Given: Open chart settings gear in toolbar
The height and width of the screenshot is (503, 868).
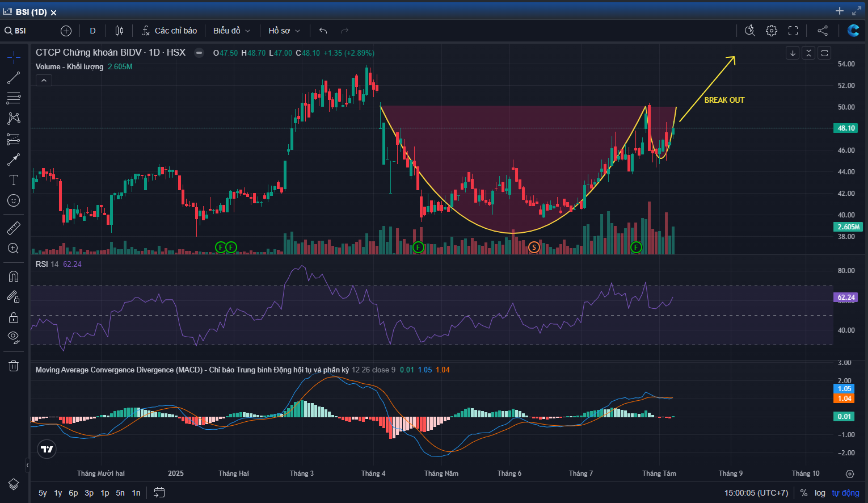Looking at the screenshot, I should (772, 31).
